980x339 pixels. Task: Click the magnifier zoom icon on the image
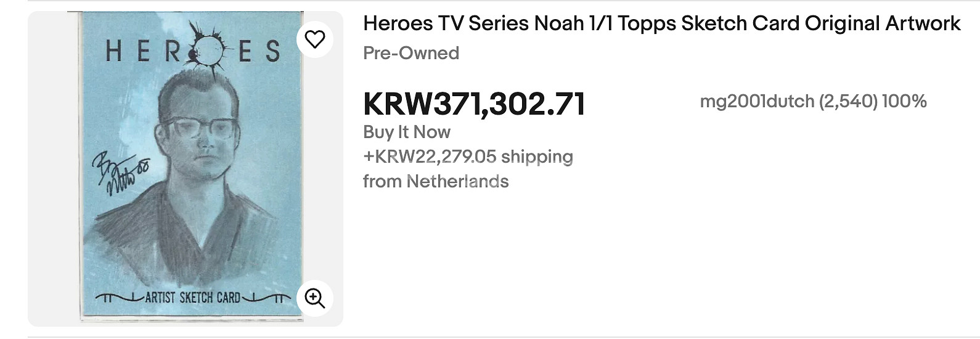click(x=315, y=298)
